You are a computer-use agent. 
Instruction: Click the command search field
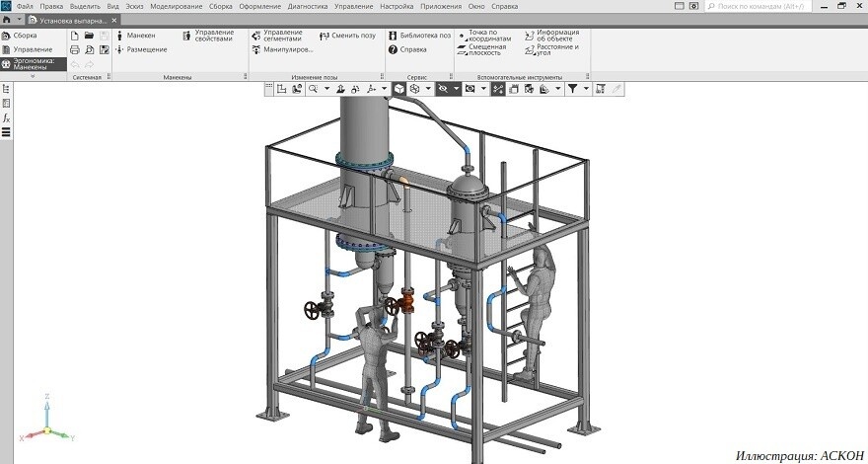tap(759, 6)
